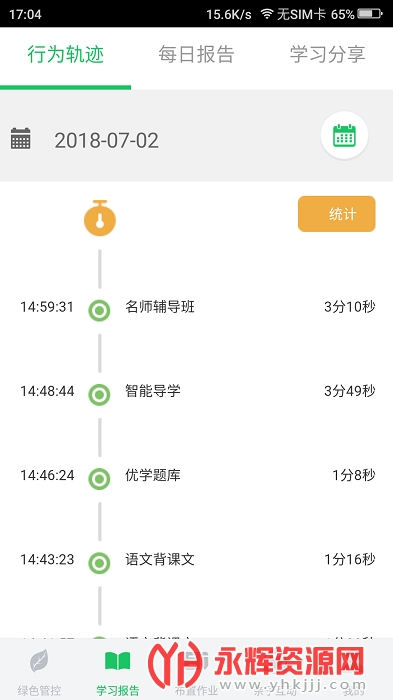The height and width of the screenshot is (700, 393).
Task: Click the orange 统计 button
Action: (x=337, y=214)
